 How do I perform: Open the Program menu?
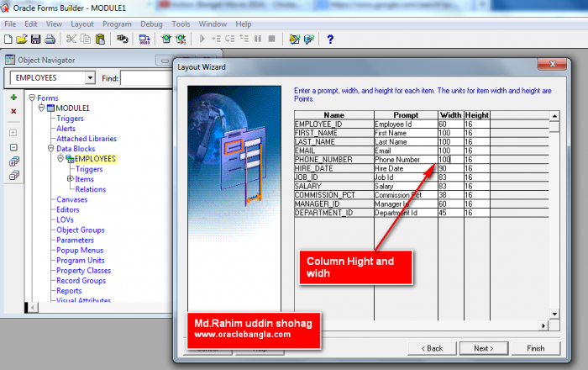pyautogui.click(x=117, y=24)
